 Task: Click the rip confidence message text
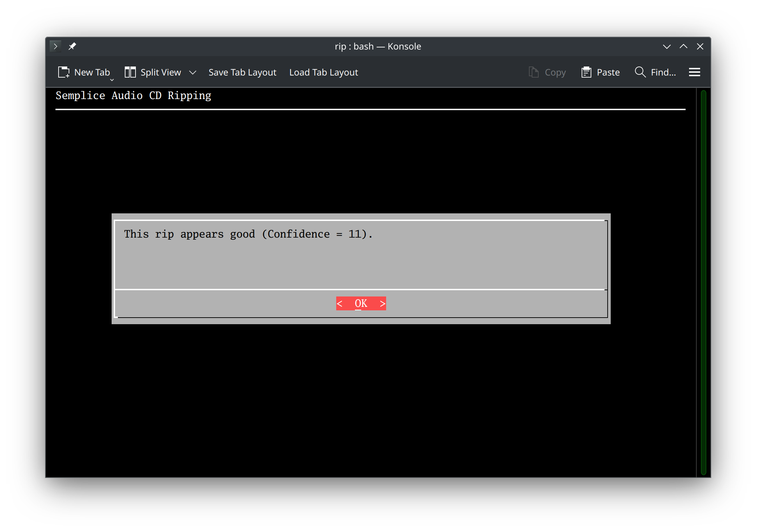248,234
